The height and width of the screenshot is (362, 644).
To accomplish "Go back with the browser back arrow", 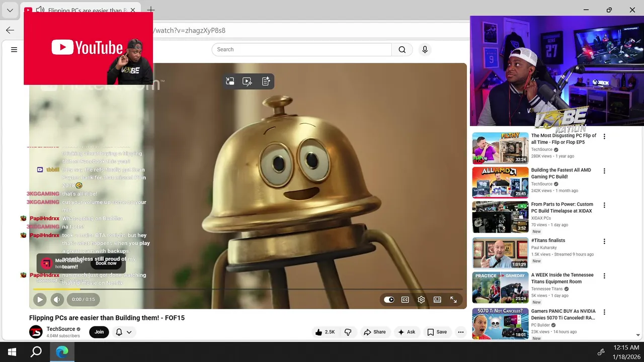I will 10,30.
